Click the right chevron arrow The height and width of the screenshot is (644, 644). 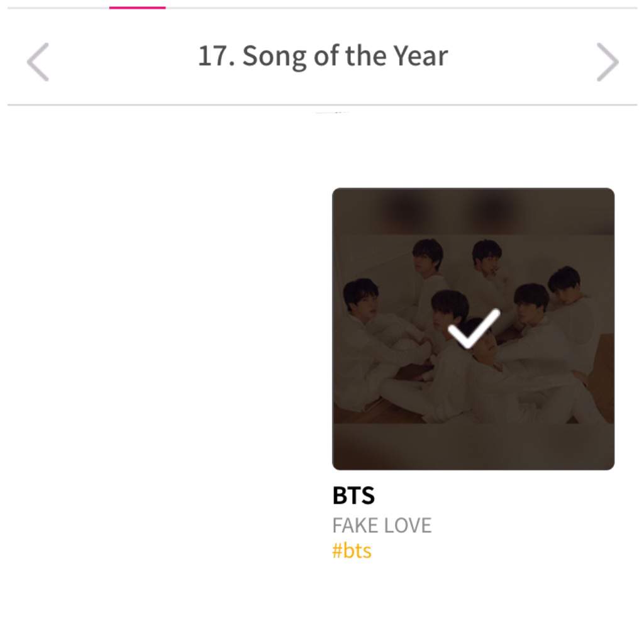tap(608, 62)
